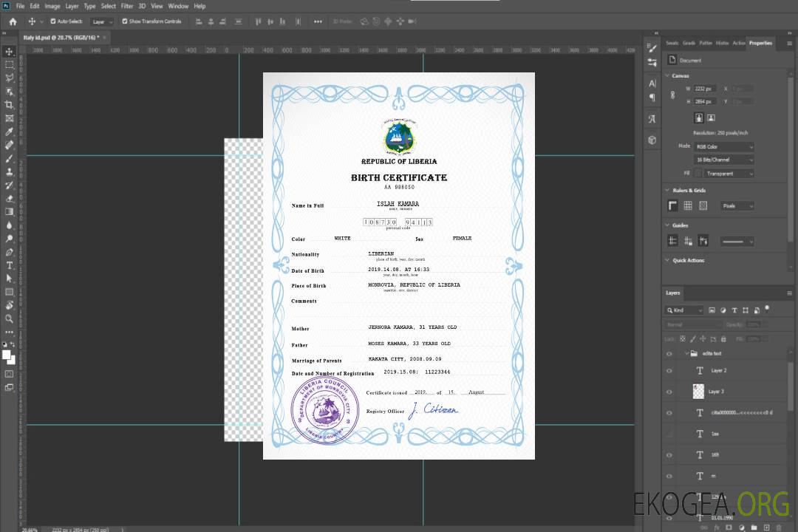This screenshot has width=798, height=532.
Task: Switch to the History panel tab
Action: coord(722,44)
